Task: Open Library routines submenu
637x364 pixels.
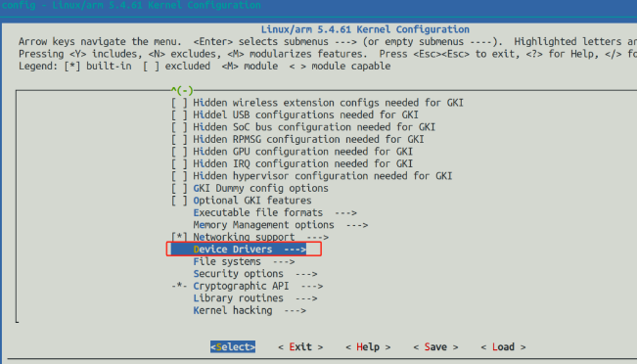Action: pyautogui.click(x=255, y=298)
